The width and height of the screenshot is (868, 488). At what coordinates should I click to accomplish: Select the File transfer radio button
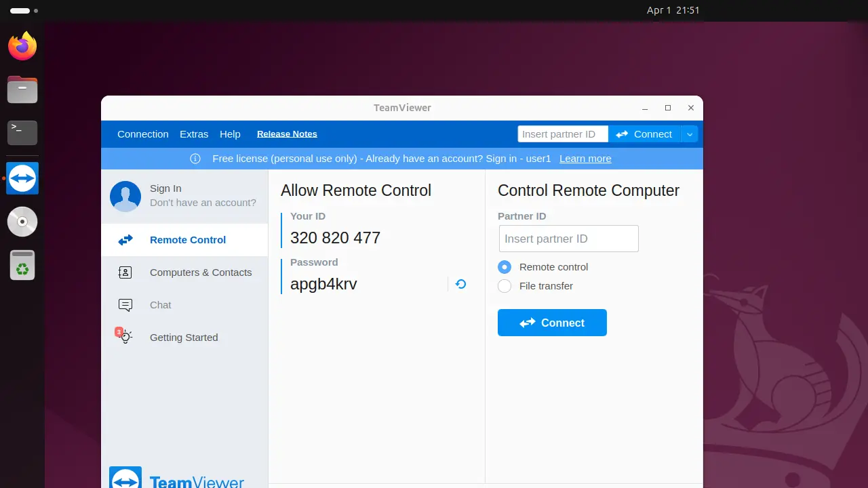505,286
